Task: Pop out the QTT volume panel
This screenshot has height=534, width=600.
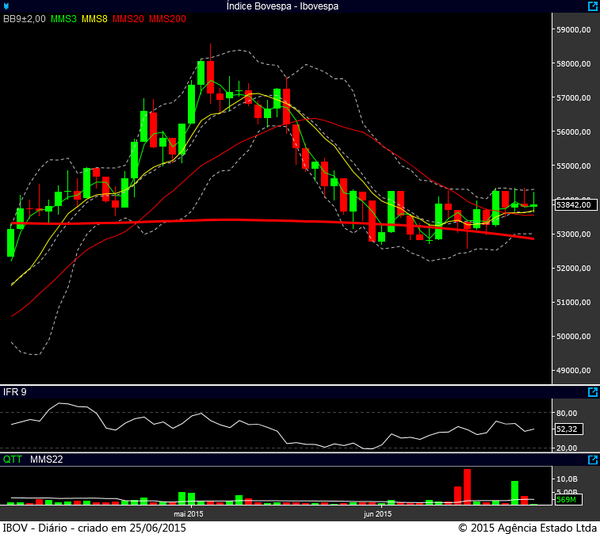Action: [591, 461]
